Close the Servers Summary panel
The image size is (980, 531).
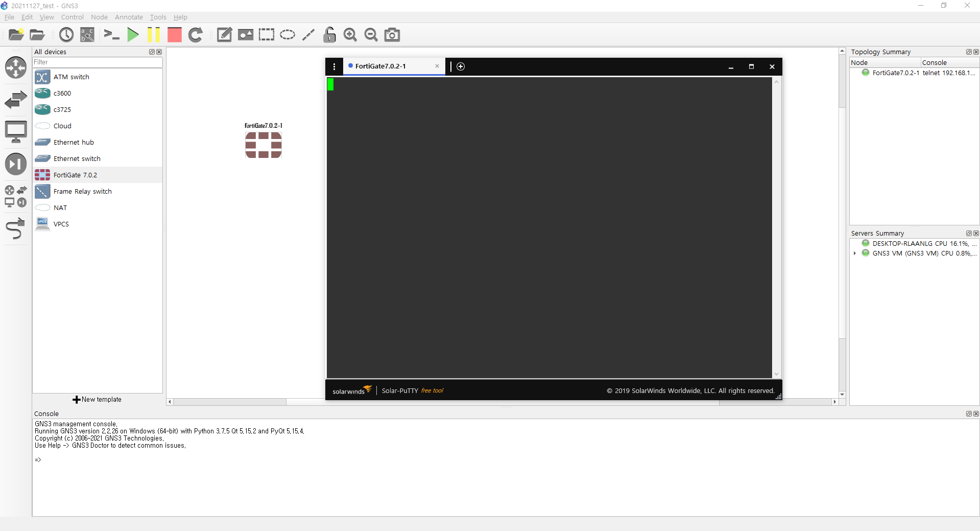pyautogui.click(x=976, y=233)
